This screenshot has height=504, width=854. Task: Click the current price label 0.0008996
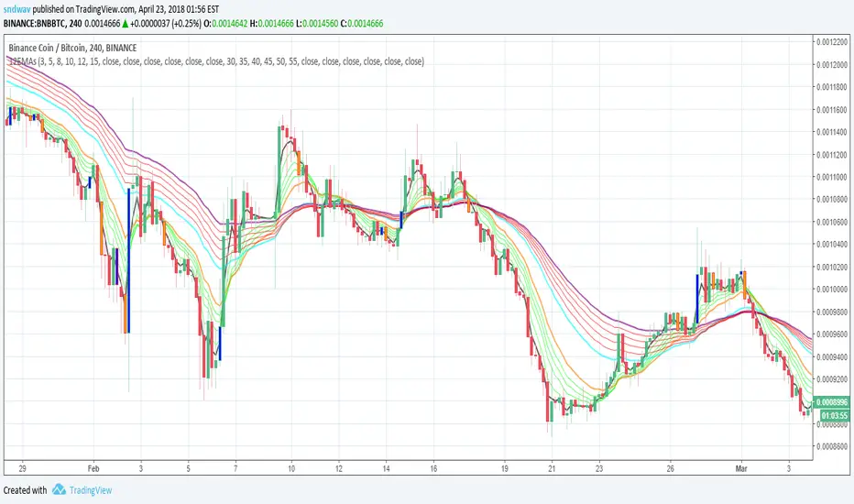click(x=832, y=402)
